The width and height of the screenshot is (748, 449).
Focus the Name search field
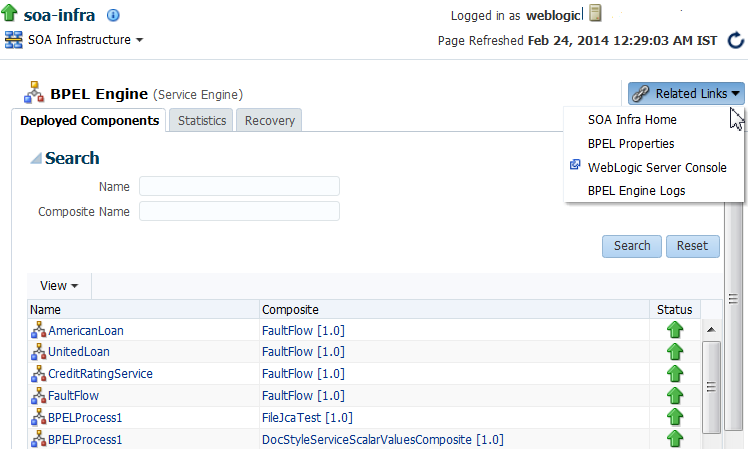coord(239,186)
